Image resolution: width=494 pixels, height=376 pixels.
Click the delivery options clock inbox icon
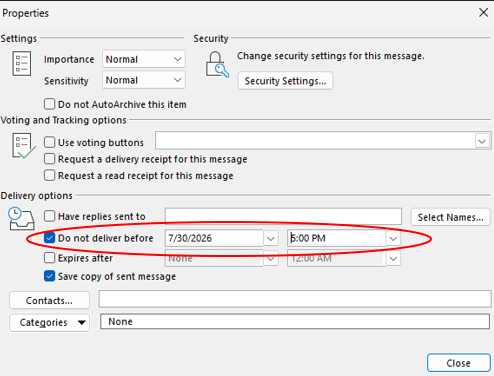(21, 219)
